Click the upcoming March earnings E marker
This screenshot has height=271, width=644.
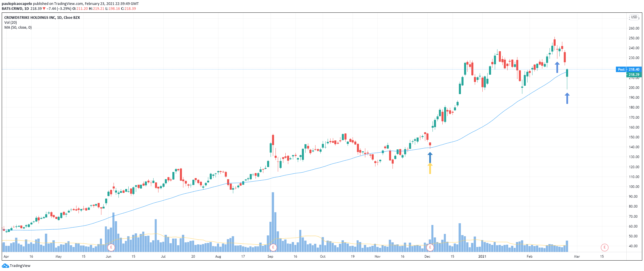point(605,248)
